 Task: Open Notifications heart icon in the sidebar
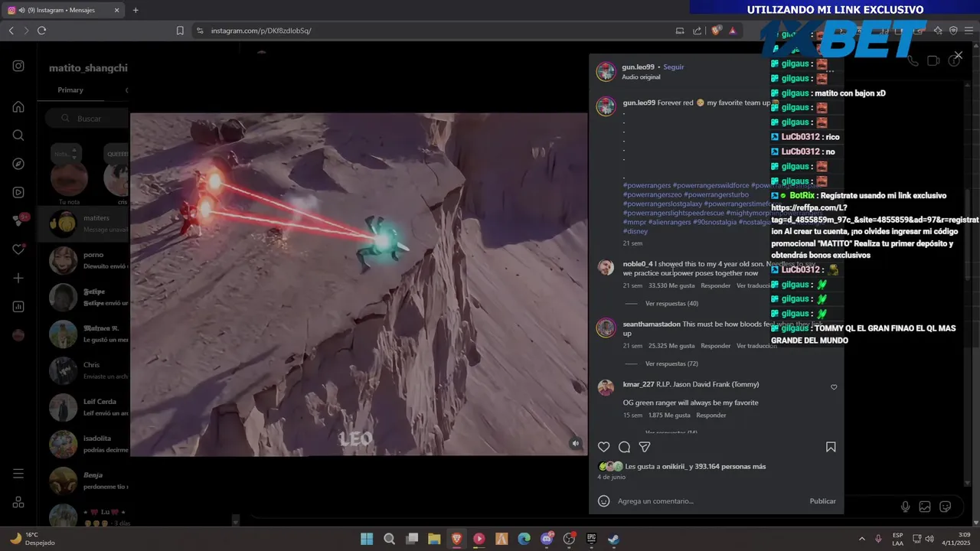[18, 249]
